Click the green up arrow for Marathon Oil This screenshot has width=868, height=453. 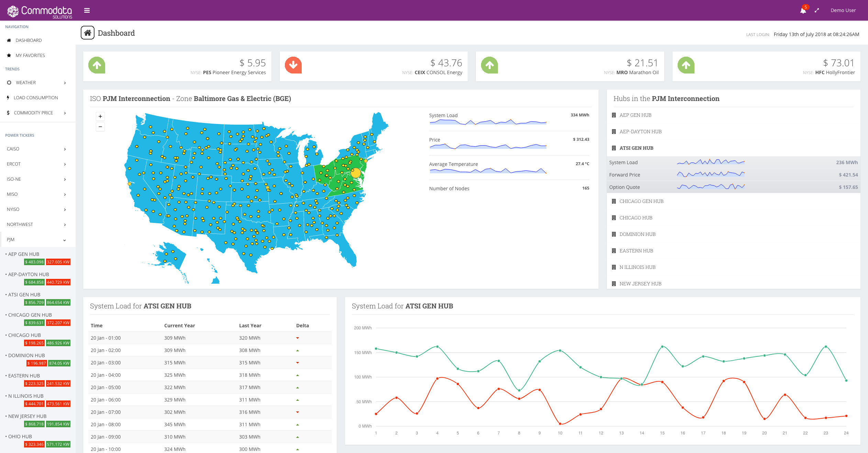point(489,65)
